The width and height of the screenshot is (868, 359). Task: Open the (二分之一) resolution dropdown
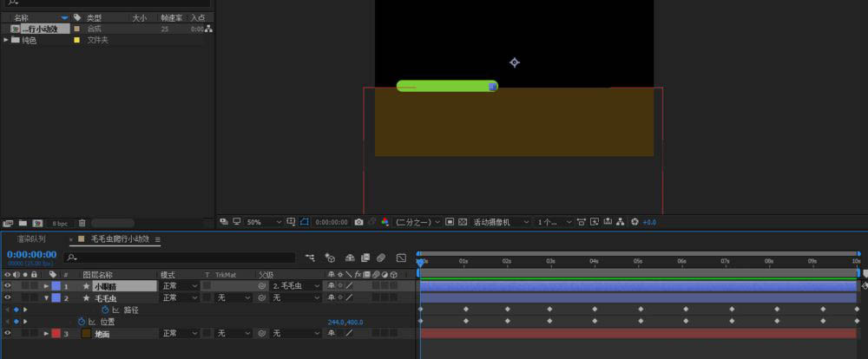(x=418, y=222)
